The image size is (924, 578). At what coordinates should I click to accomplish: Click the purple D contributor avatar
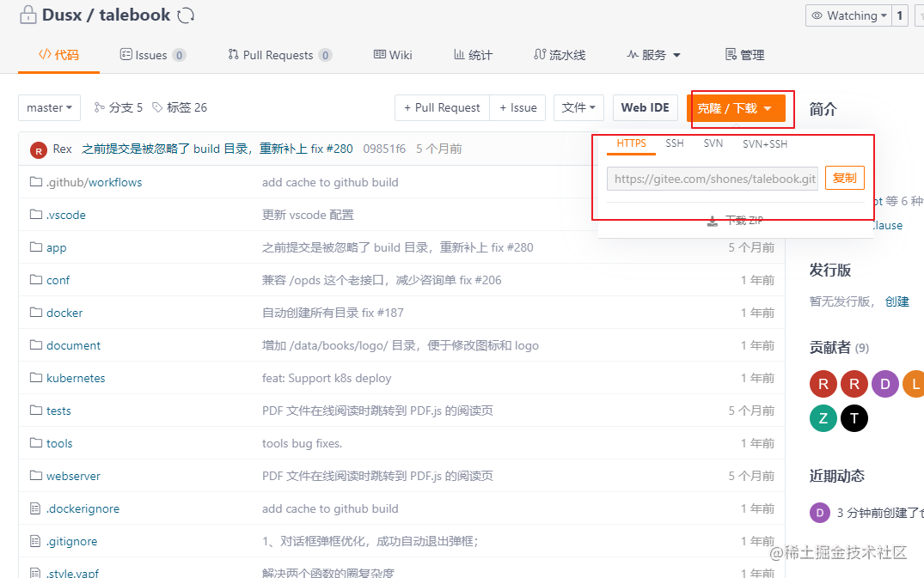pos(884,385)
